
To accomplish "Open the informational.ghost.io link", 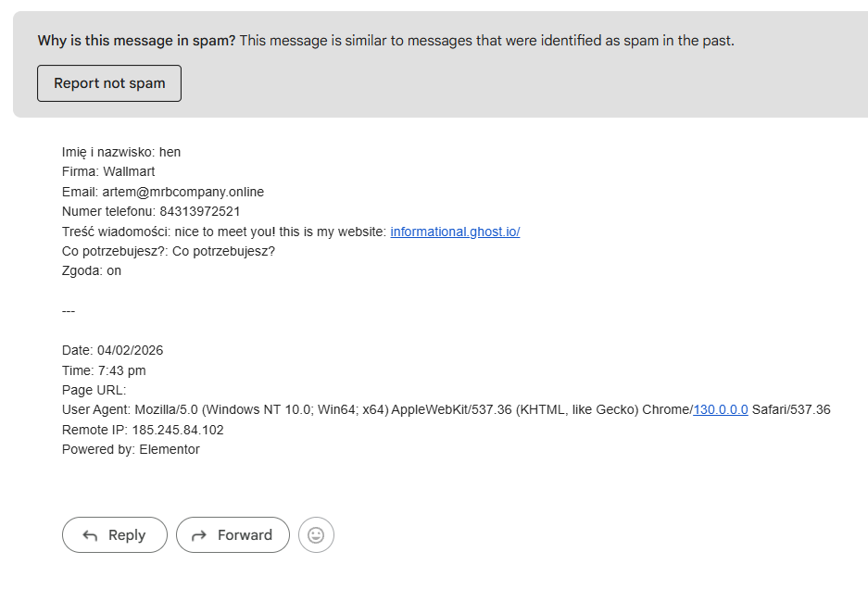I will [454, 231].
